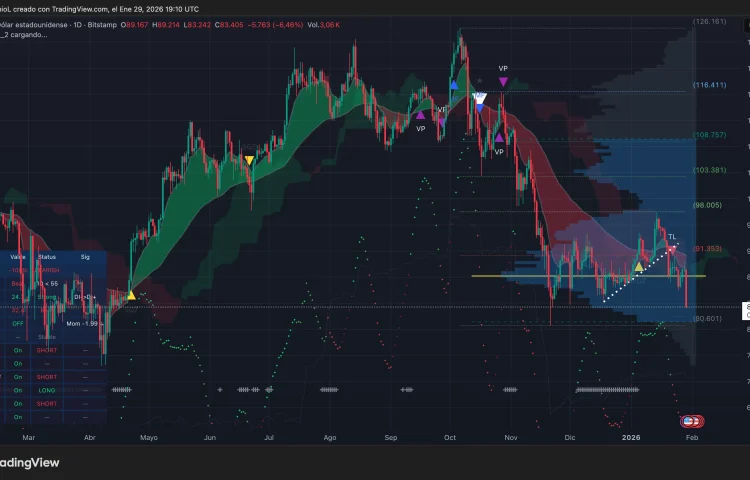Click the TradingView logo in the corner
750x480 pixels.
pyautogui.click(x=30, y=463)
